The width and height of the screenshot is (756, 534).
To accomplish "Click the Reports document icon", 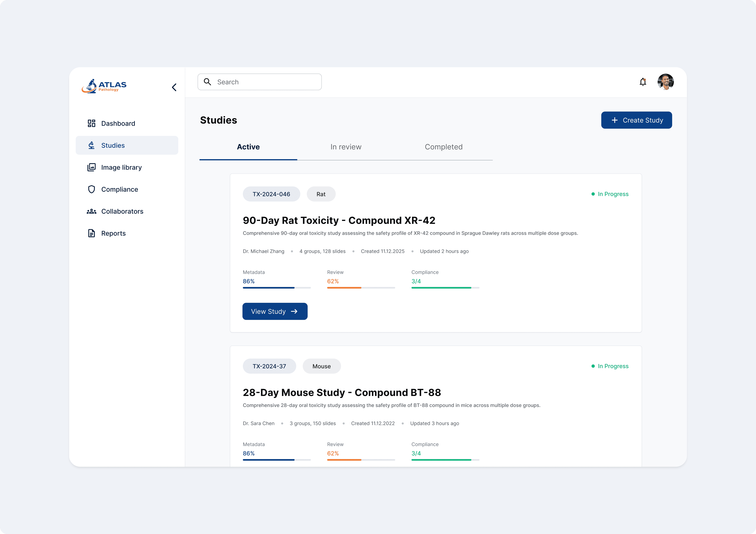I will (x=92, y=233).
